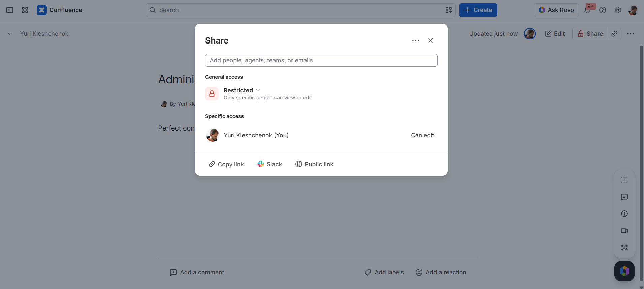The width and height of the screenshot is (644, 289).
Task: Share the page to Slack
Action: point(270,164)
